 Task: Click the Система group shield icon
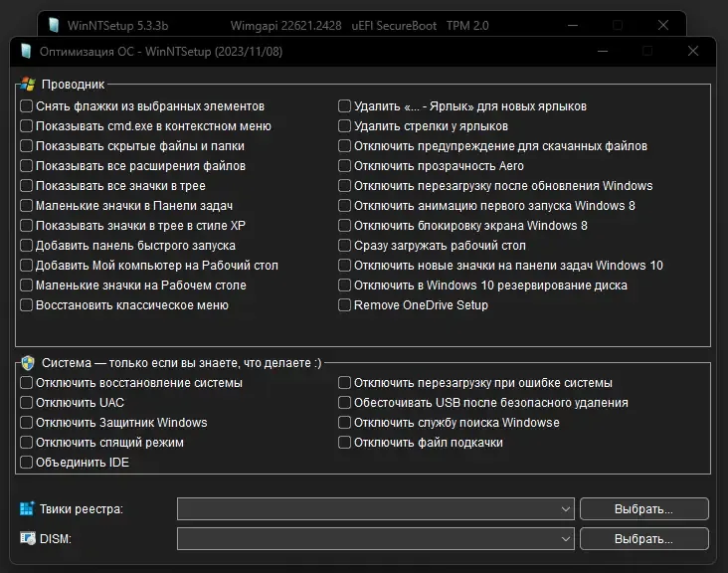click(28, 363)
